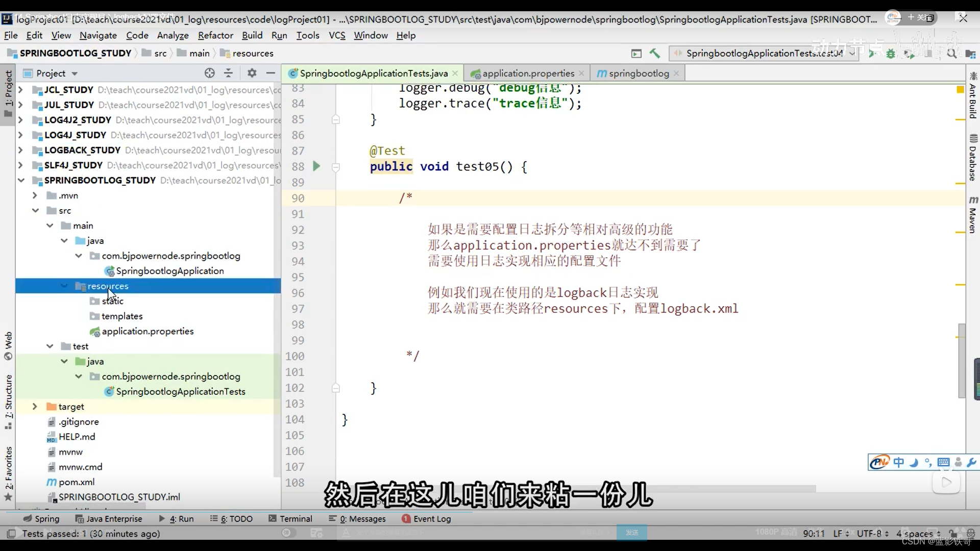Run test05 using the gutter run icon
This screenshot has width=980, height=551.
pyautogui.click(x=316, y=166)
